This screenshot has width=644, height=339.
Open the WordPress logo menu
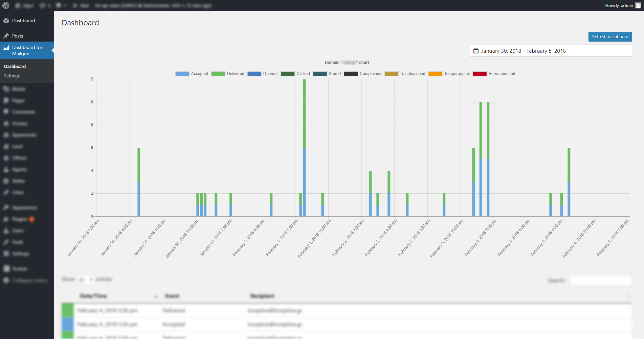click(x=6, y=5)
